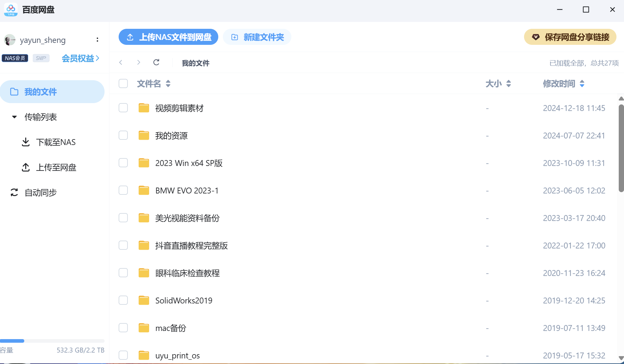Open the 眼科临床检查教程 folder icon

(x=144, y=273)
